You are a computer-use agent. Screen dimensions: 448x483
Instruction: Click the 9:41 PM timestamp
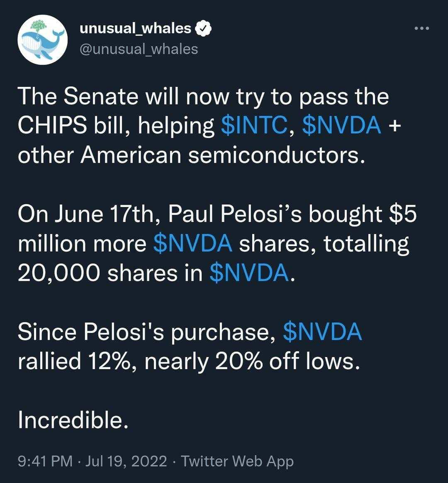tap(45, 461)
